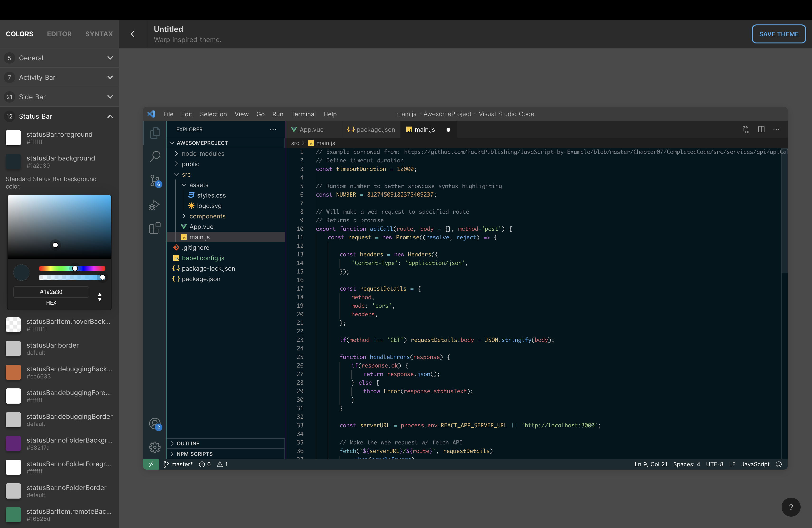Viewport: 812px width, 528px height.
Task: Open the Search icon in activity bar
Action: click(x=155, y=156)
